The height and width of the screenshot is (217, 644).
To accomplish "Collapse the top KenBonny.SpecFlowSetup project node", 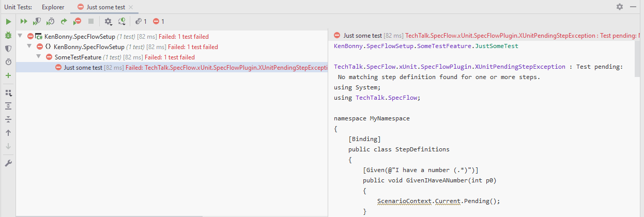I will [x=20, y=36].
